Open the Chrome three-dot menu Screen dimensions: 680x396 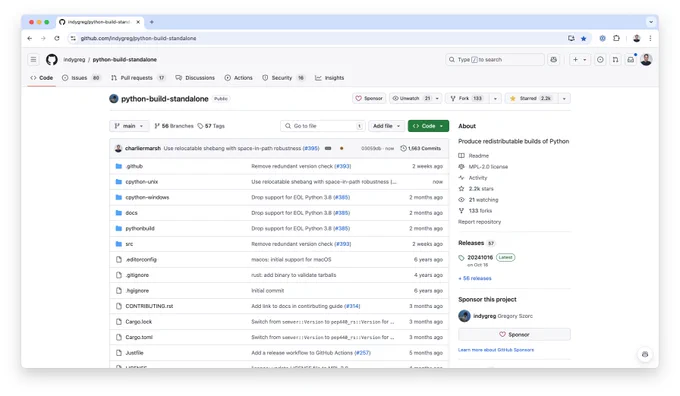point(650,38)
